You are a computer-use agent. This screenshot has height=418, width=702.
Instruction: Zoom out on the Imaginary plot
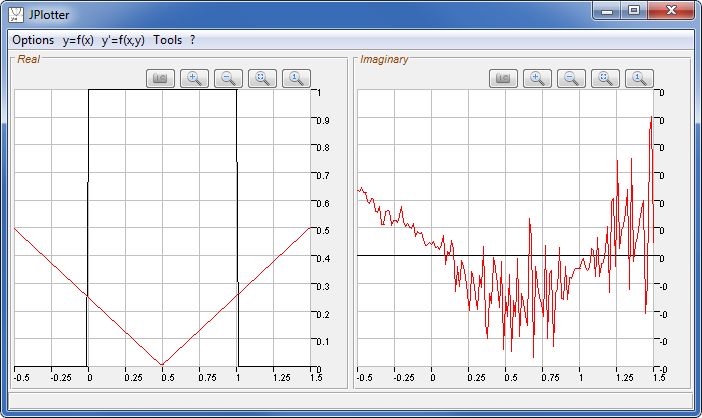tap(572, 78)
